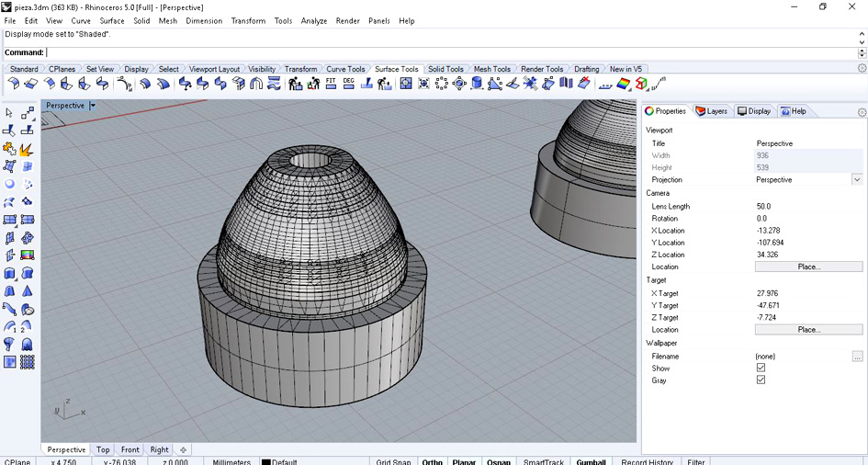The image size is (868, 465).
Task: Add a new viewport tab with plus
Action: pos(183,449)
